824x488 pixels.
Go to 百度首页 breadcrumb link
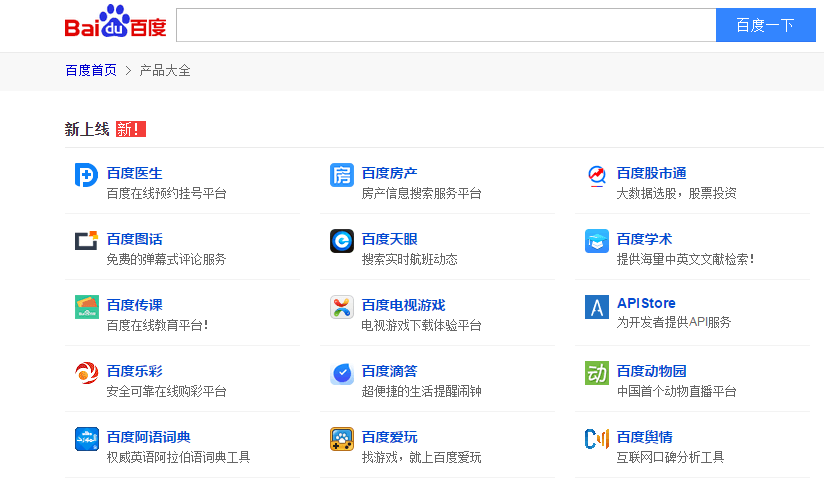(91, 70)
